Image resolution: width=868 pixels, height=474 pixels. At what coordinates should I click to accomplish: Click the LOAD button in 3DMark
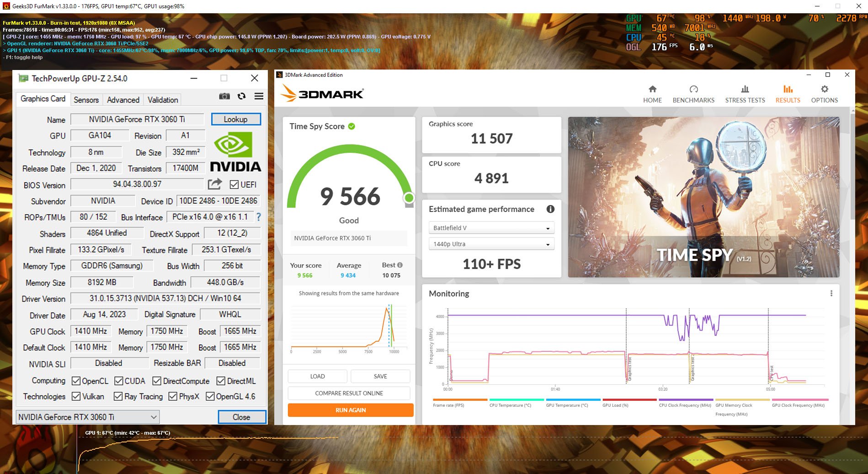317,376
